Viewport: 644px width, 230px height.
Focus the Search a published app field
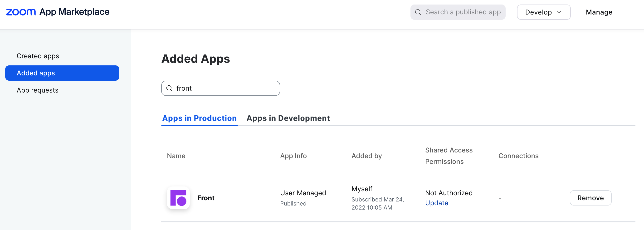[x=458, y=12]
